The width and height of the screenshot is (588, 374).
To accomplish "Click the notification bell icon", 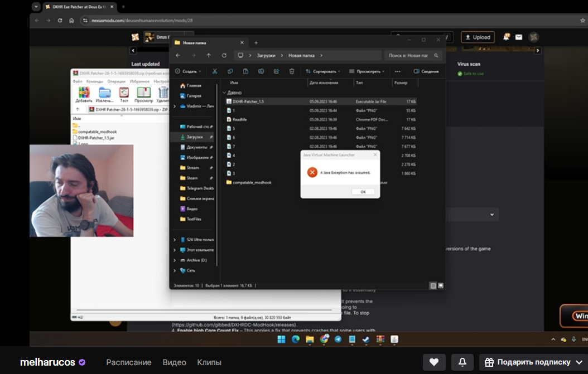I will pos(462,362).
